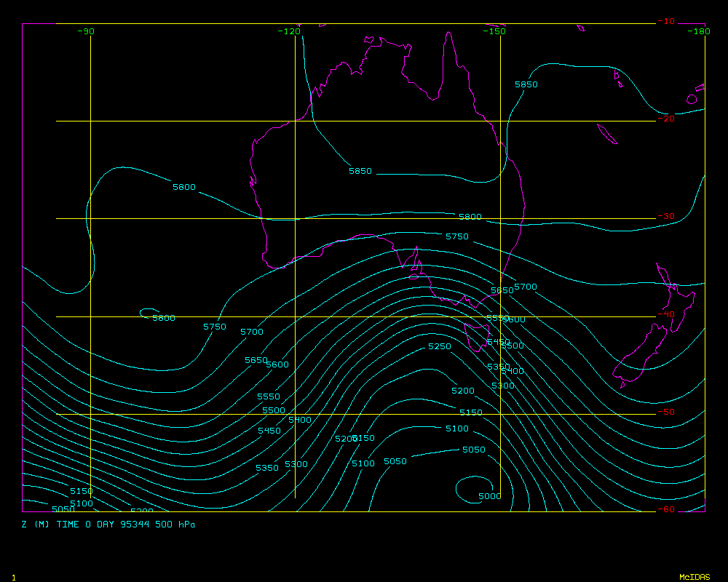Click the -40 latitude label

[665, 314]
